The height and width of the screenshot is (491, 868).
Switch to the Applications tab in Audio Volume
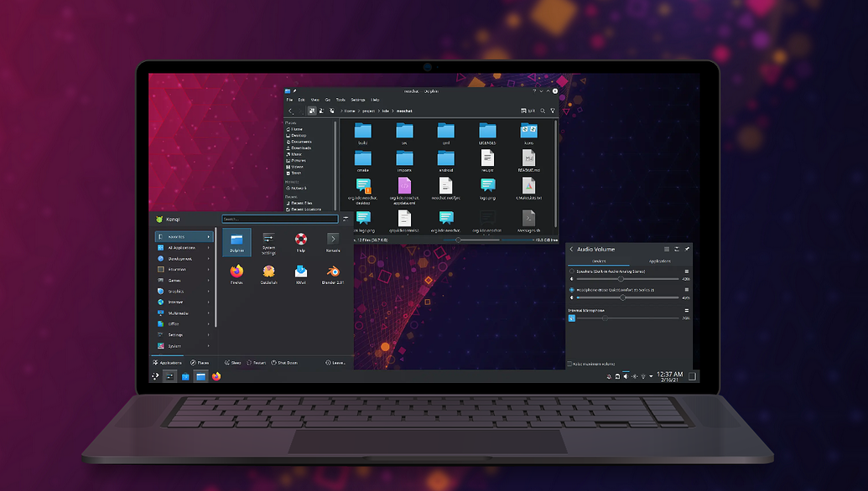point(660,261)
